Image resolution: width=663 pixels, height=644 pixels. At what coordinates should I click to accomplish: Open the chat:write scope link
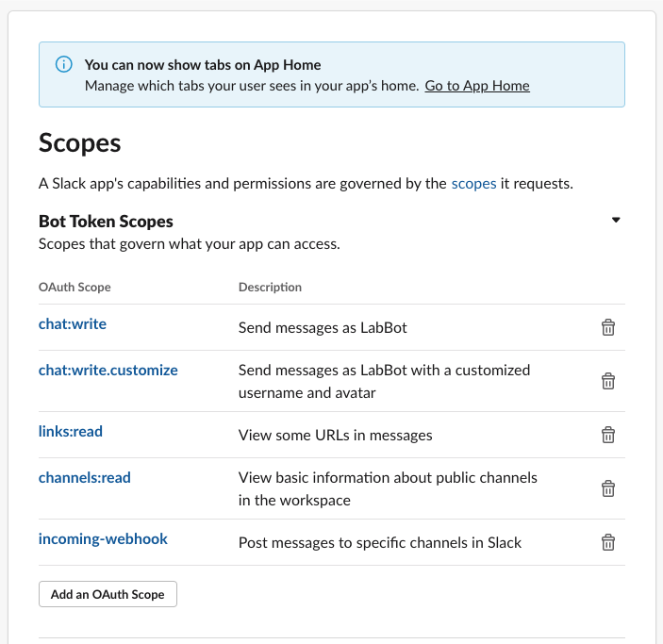click(73, 324)
